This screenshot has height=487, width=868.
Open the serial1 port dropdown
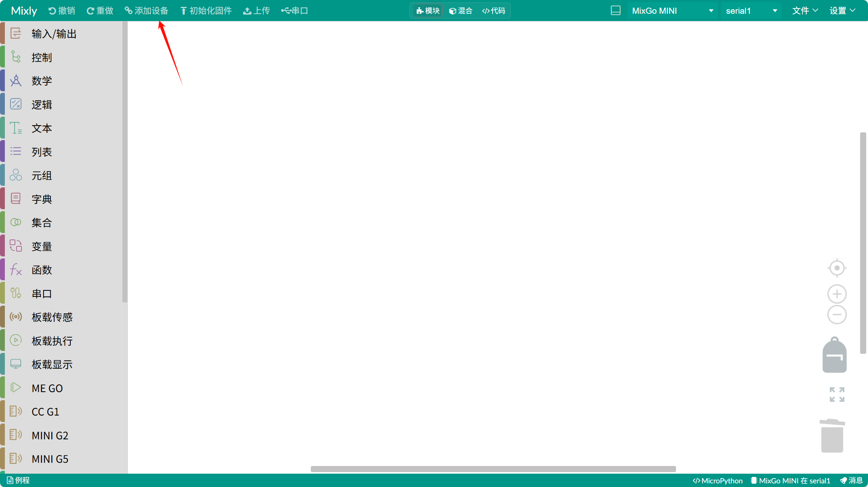tap(751, 11)
